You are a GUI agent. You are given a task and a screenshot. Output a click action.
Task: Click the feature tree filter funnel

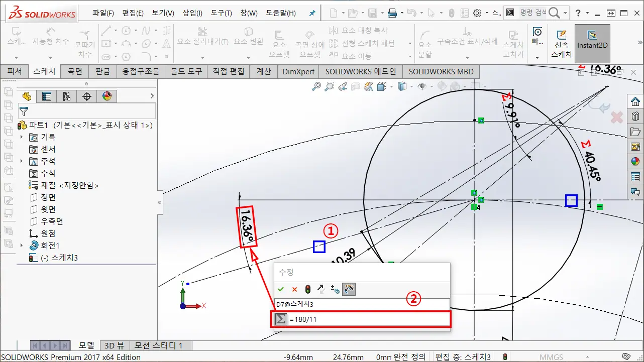(x=24, y=111)
